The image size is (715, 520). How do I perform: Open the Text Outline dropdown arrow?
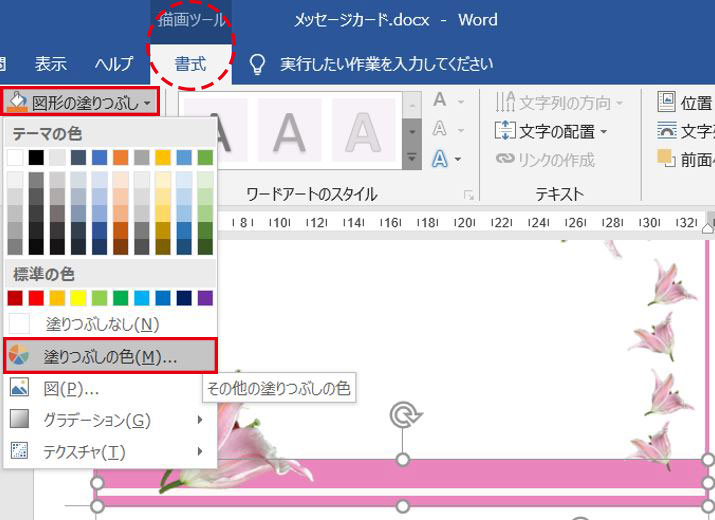click(x=461, y=130)
